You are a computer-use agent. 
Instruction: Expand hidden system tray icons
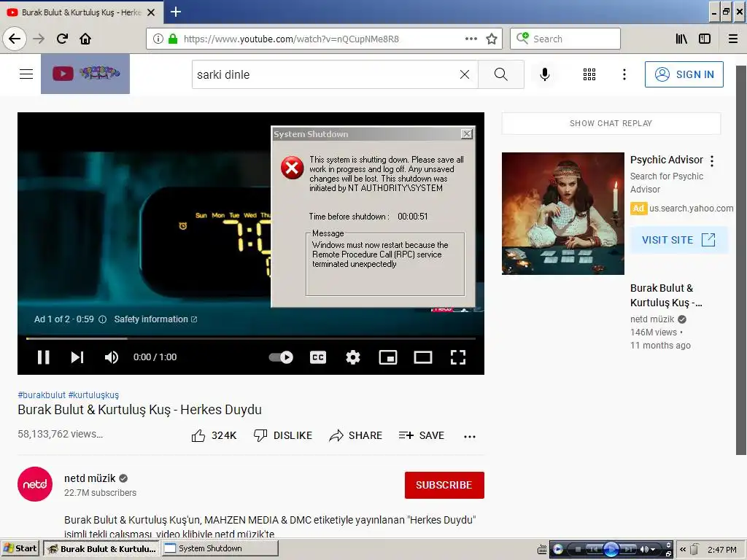pos(683,549)
